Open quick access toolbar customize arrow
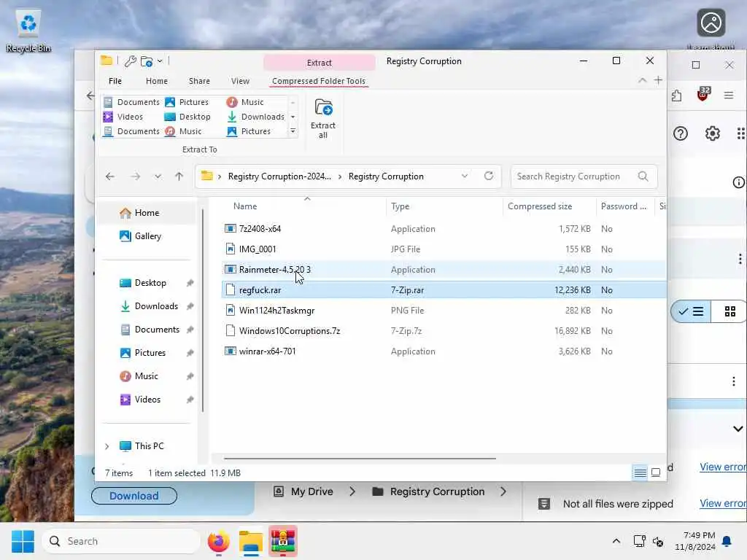This screenshot has width=747, height=560. [x=160, y=61]
